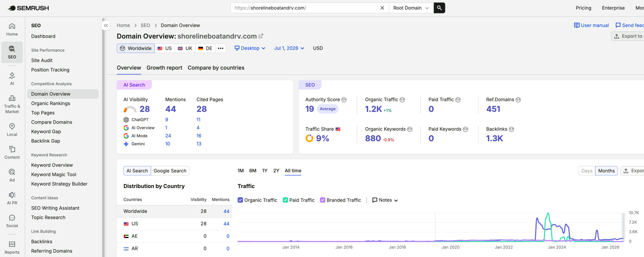Toggle Organic Traffic checkbox

(x=240, y=200)
